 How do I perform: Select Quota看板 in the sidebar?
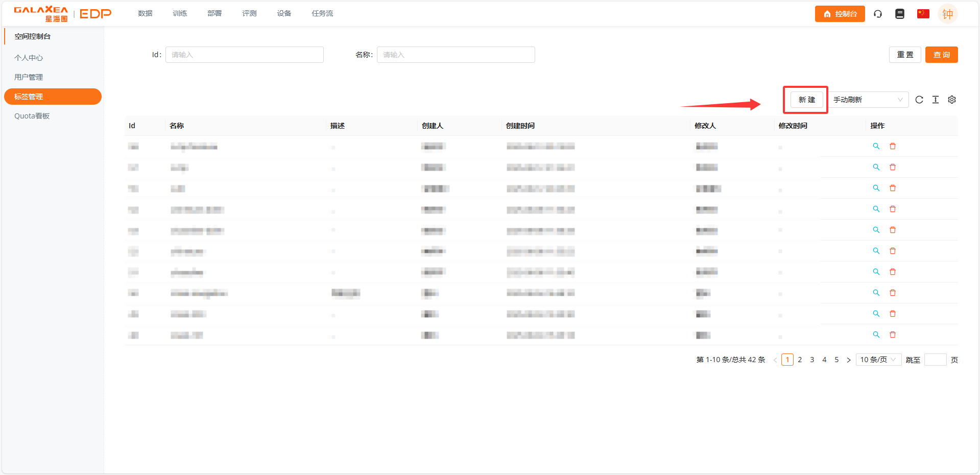32,116
